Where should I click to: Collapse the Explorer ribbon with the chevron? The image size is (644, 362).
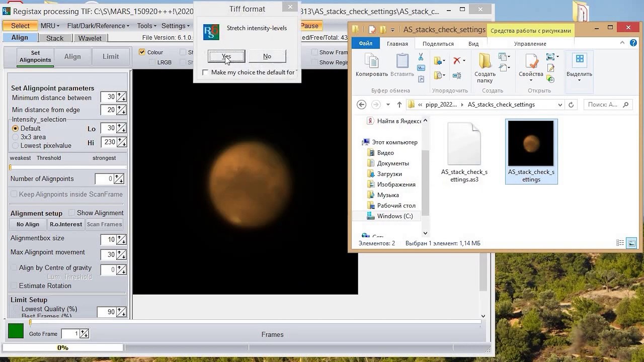tap(622, 43)
